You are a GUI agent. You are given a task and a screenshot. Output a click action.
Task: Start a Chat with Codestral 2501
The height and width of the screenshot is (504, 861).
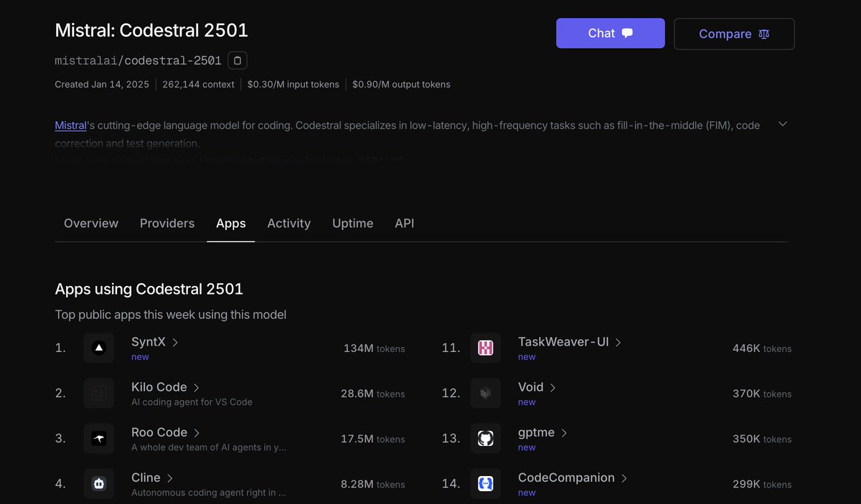click(611, 33)
